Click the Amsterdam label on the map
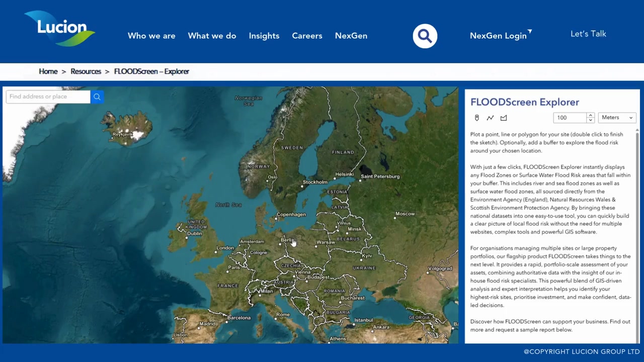644x362 pixels. click(252, 242)
